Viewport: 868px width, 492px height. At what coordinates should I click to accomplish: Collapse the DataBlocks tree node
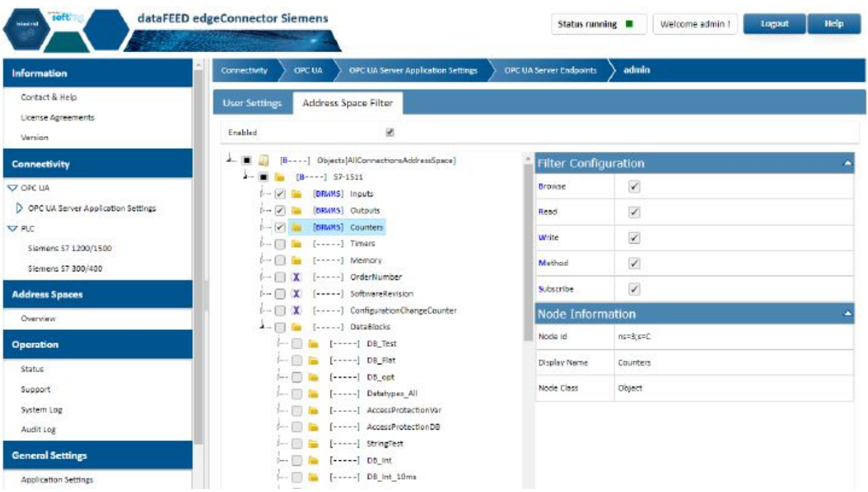tap(263, 327)
